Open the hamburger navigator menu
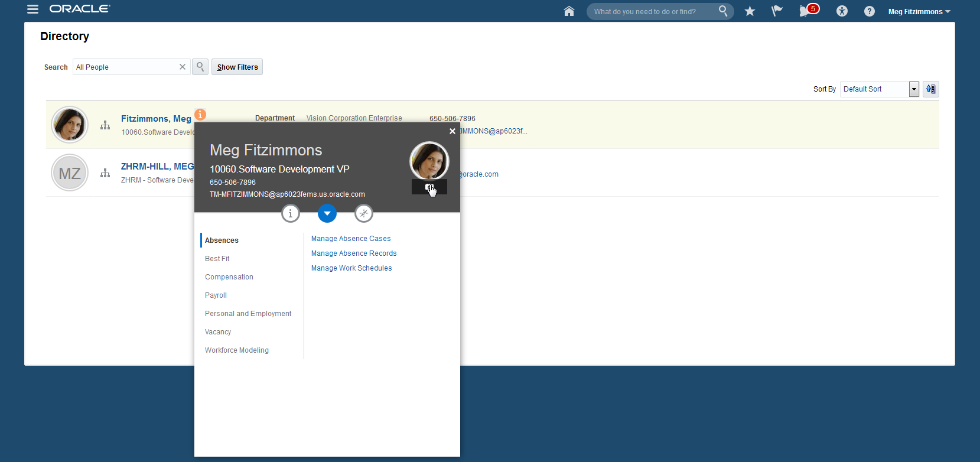Viewport: 980px width, 462px height. pyautogui.click(x=33, y=9)
